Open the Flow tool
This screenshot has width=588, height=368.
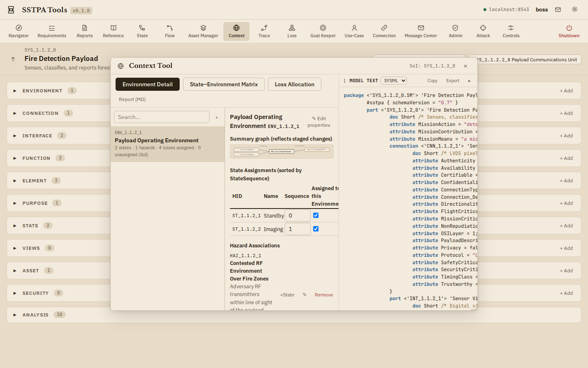click(170, 31)
